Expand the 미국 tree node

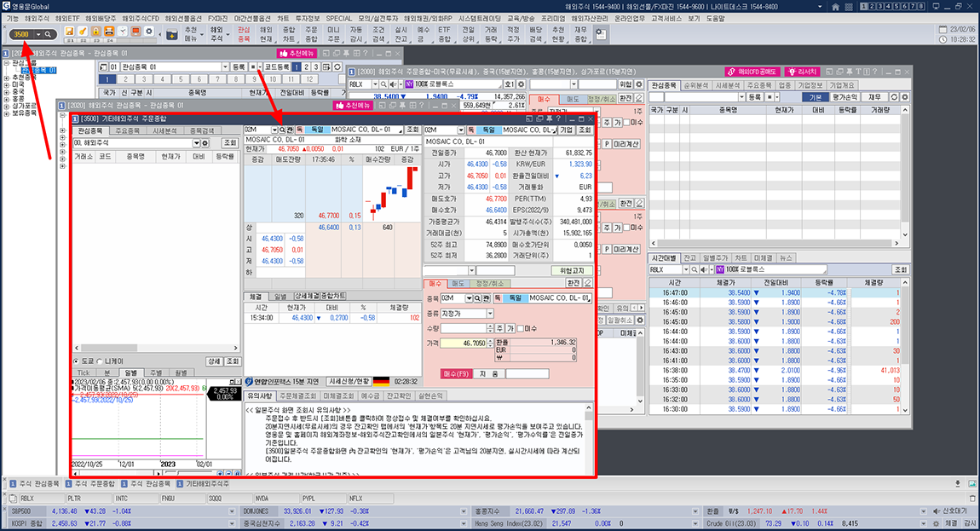pos(6,84)
